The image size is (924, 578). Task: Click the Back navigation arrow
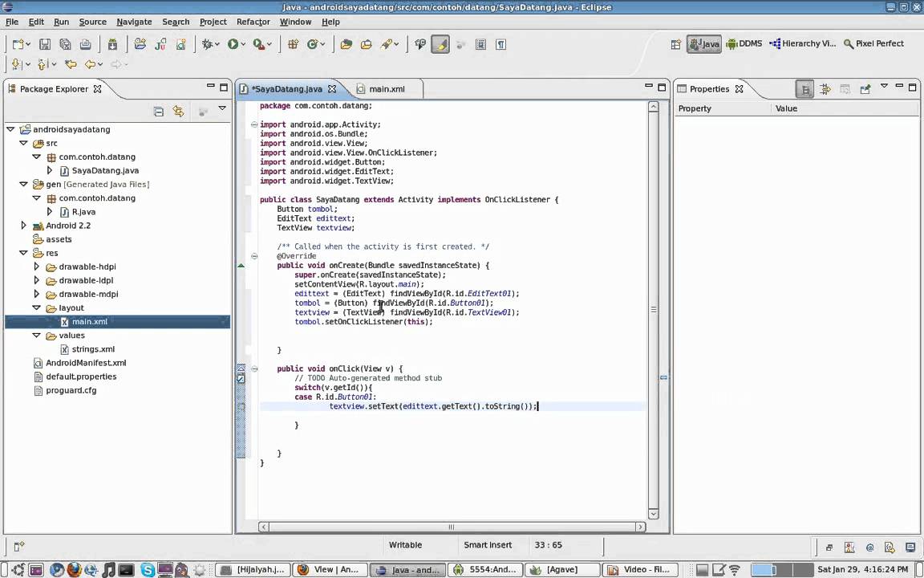point(90,64)
